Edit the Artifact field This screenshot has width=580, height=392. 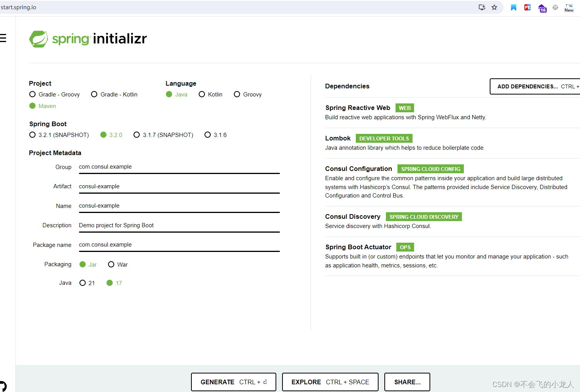tap(179, 187)
